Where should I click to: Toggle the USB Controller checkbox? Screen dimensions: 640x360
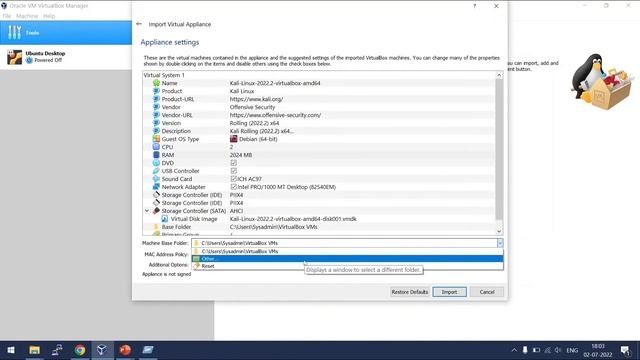tap(233, 171)
